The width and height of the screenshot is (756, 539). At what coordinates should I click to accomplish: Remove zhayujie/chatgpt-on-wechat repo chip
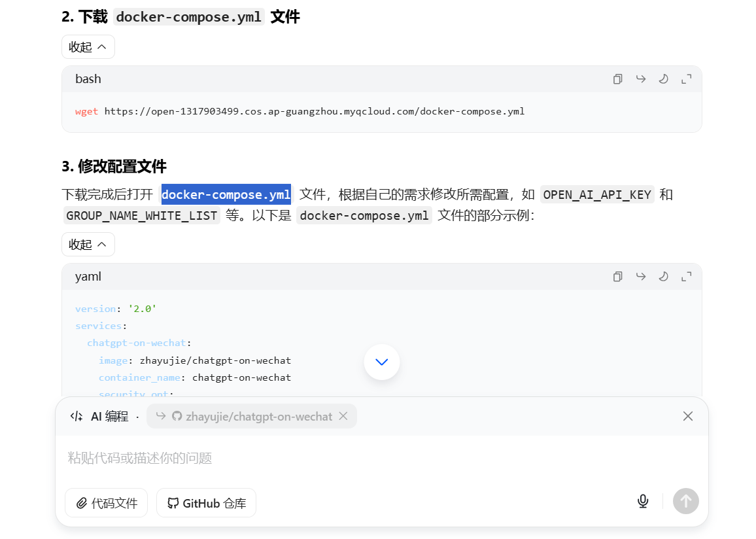[343, 416]
